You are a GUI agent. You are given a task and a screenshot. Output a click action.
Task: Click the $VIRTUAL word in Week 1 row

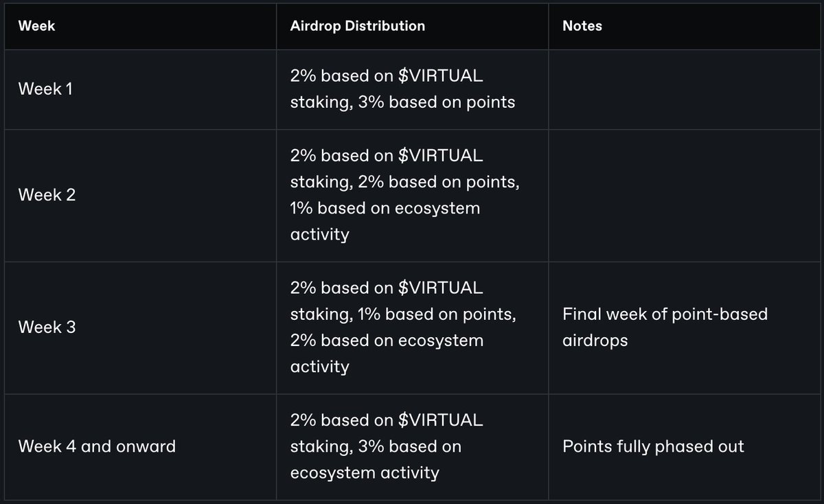441,76
